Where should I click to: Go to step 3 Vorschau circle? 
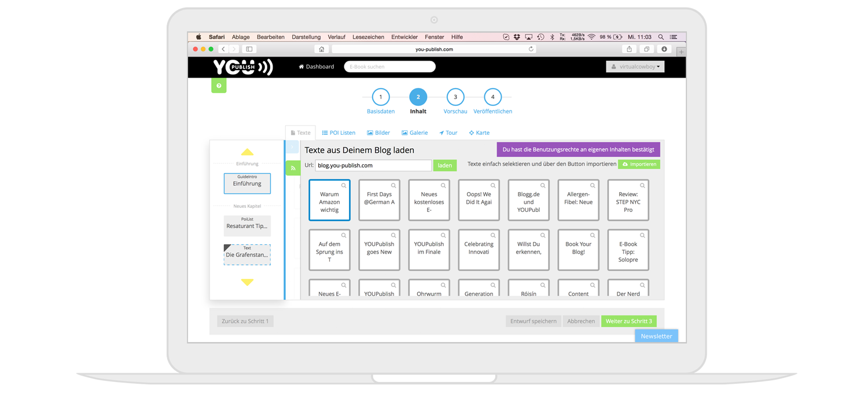pos(455,97)
